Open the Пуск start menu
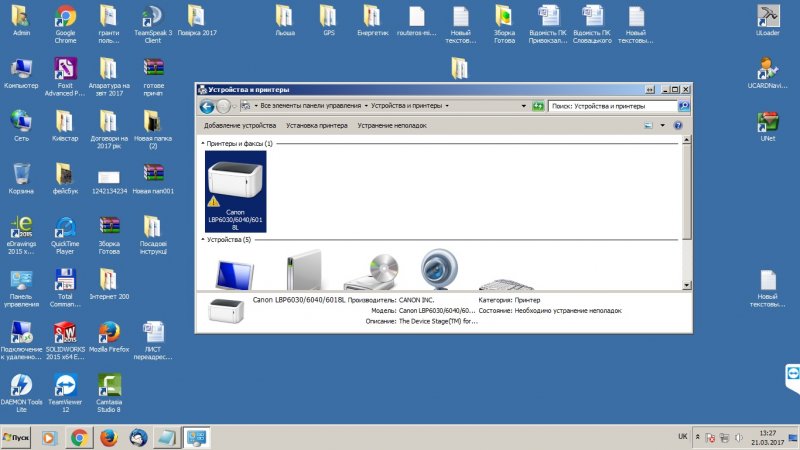The width and height of the screenshot is (800, 450). [x=20, y=437]
